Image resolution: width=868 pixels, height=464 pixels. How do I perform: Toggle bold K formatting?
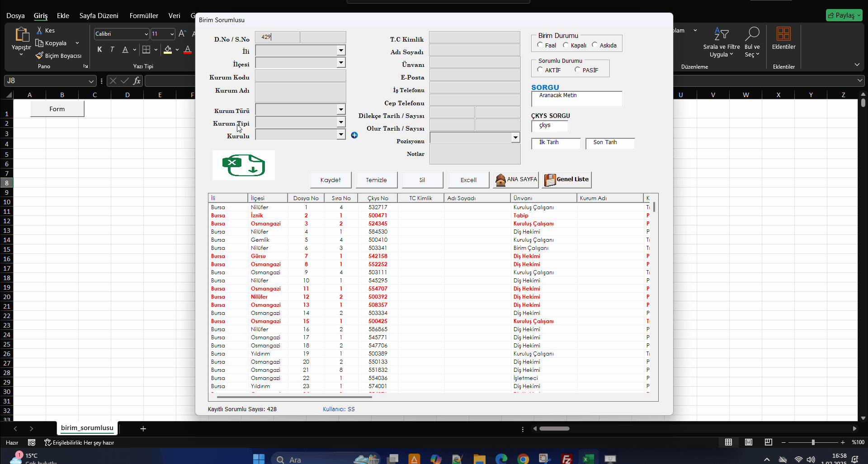(99, 50)
